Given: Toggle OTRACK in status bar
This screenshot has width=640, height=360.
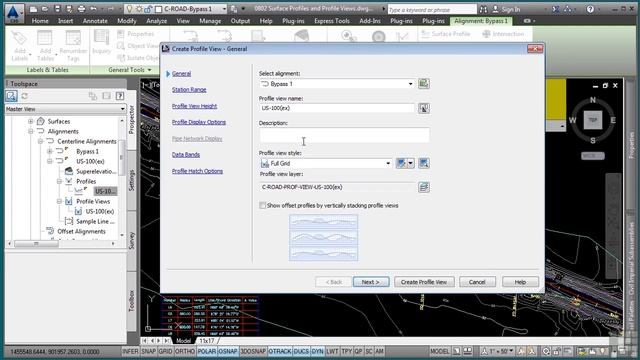Looking at the screenshot, I should 280,351.
